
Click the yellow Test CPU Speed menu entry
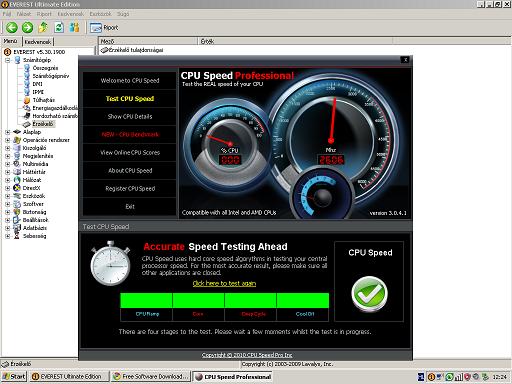point(130,99)
